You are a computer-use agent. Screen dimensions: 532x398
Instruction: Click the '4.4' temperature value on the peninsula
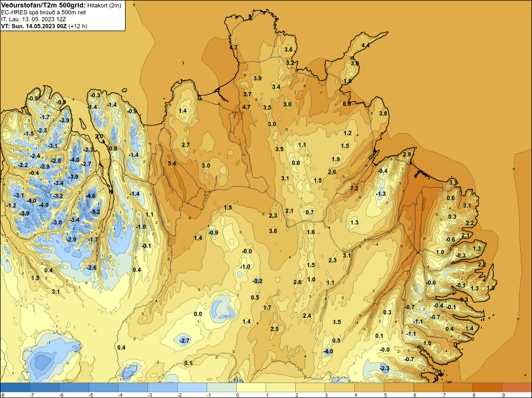point(365,45)
